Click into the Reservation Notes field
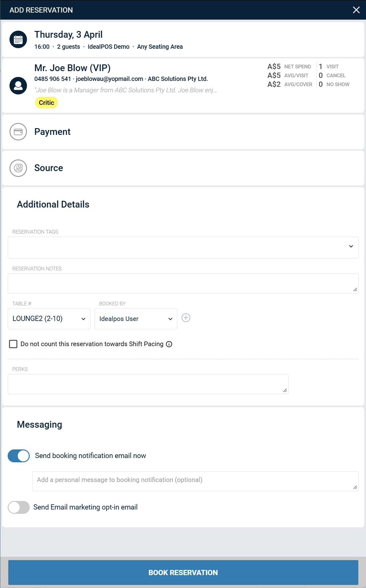The height and width of the screenshot is (588, 366). pos(183,283)
